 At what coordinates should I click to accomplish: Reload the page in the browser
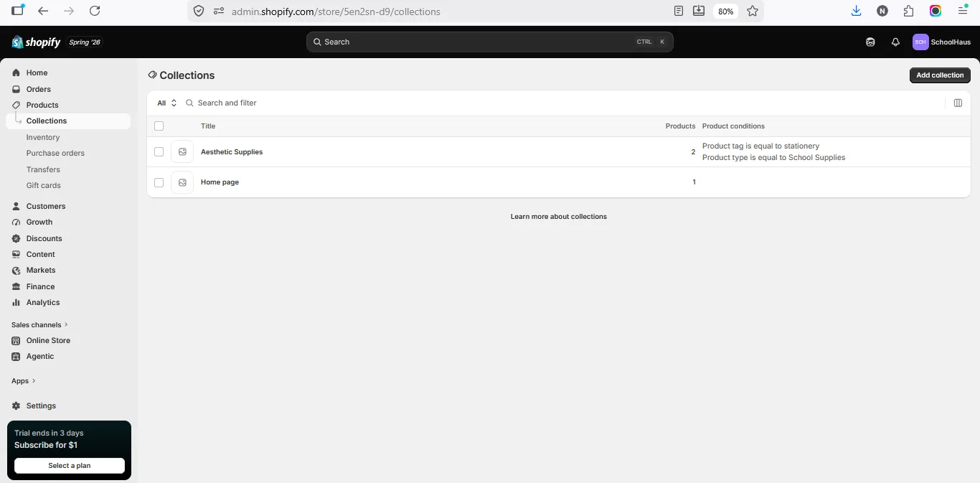pyautogui.click(x=95, y=11)
